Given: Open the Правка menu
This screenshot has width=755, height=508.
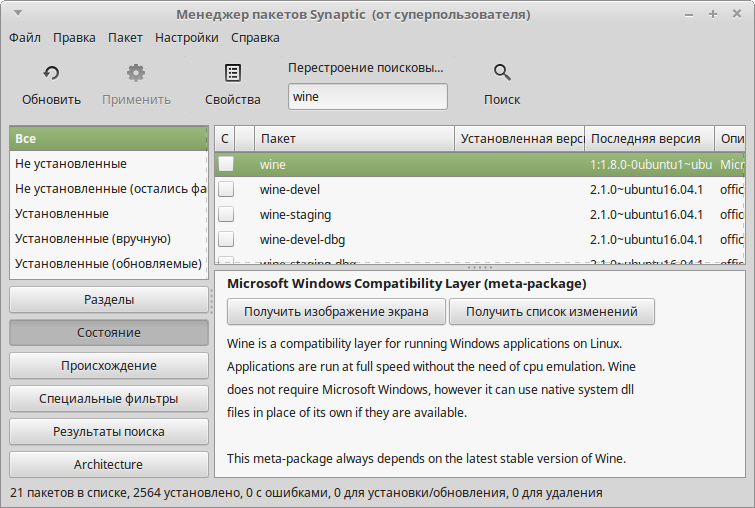Looking at the screenshot, I should [74, 38].
